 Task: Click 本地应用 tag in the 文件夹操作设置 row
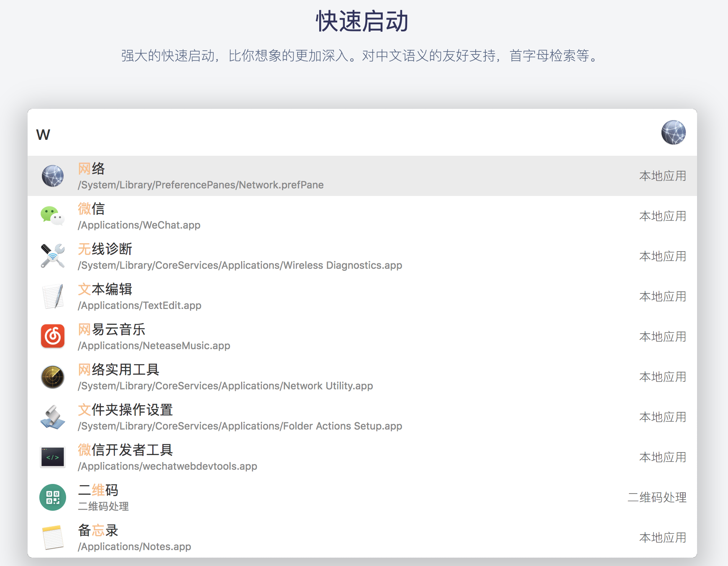pyautogui.click(x=663, y=417)
